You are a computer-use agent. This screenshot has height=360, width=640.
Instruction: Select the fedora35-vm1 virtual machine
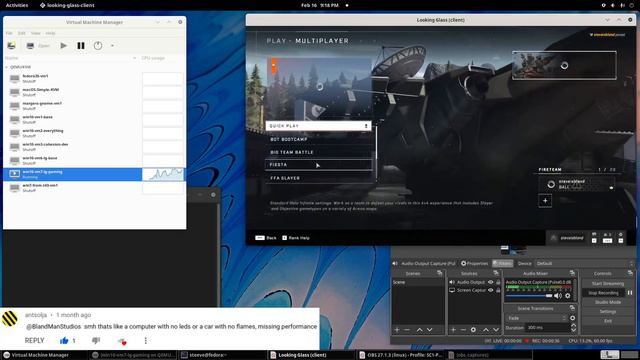coord(73,79)
